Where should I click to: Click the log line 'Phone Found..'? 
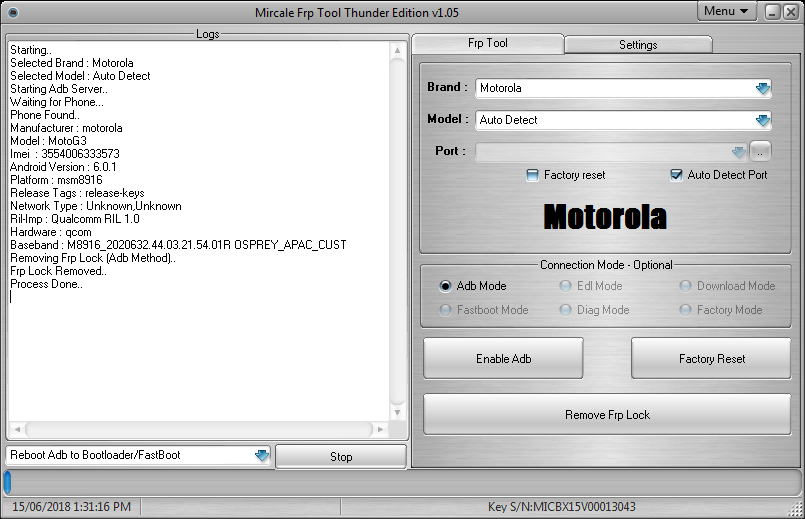[45, 115]
